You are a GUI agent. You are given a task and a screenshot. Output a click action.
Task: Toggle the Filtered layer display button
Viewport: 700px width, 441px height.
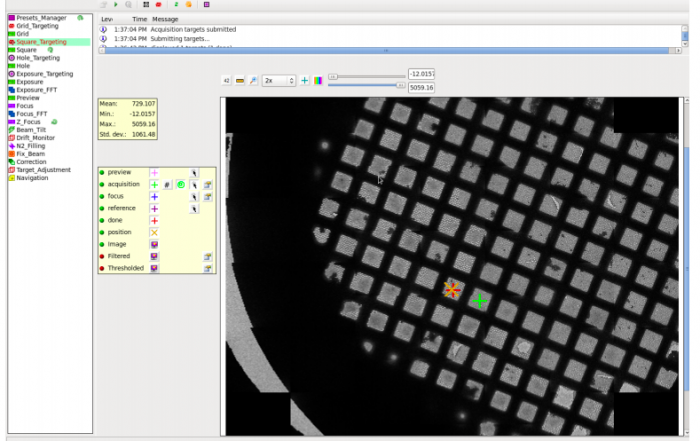click(x=154, y=257)
